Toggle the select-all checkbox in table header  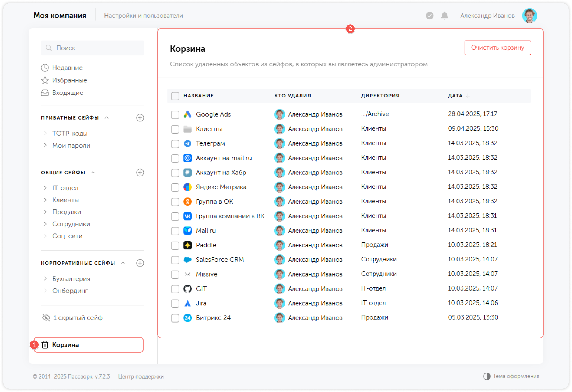pyautogui.click(x=175, y=96)
